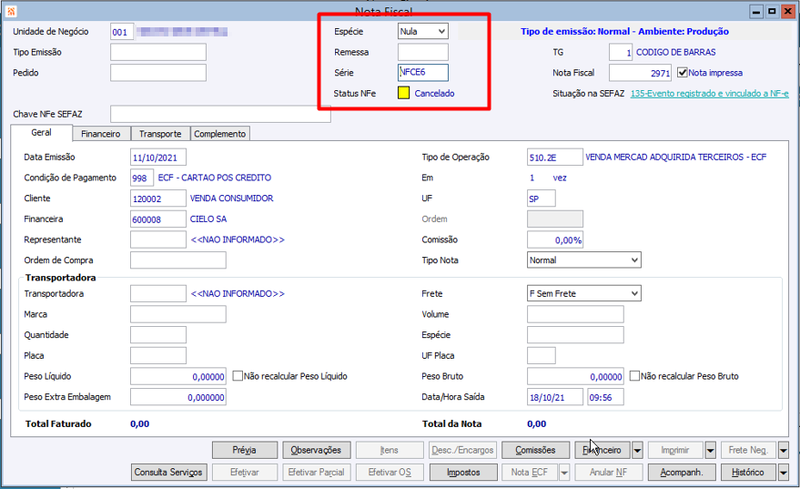Viewport: 800px width, 489px height.
Task: Click the CIELO SA financeira name text
Action: point(208,219)
